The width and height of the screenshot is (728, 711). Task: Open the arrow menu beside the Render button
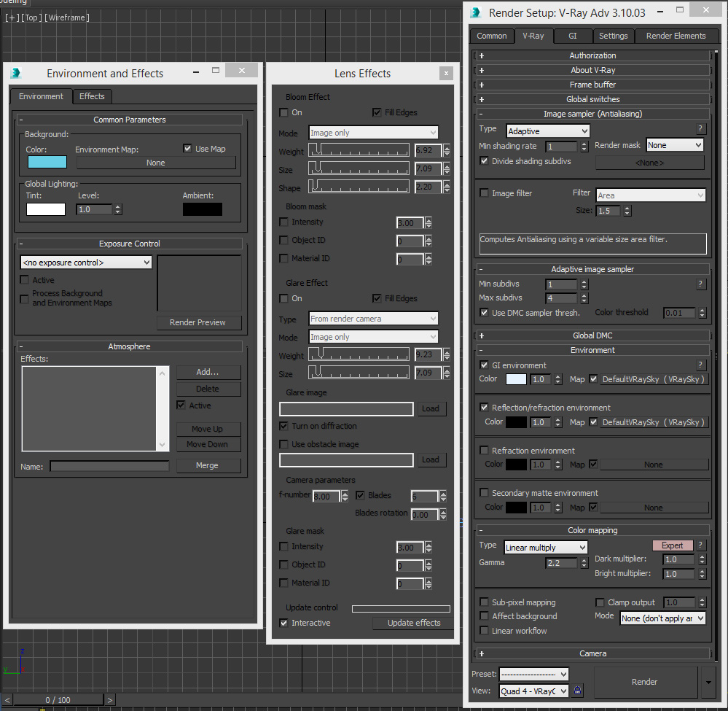tap(708, 682)
